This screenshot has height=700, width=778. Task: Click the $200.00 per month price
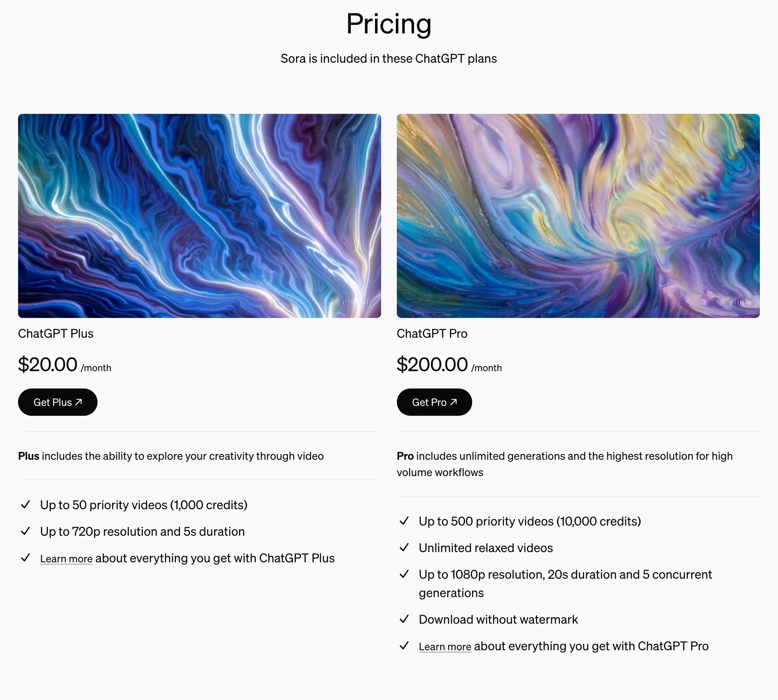tap(449, 365)
